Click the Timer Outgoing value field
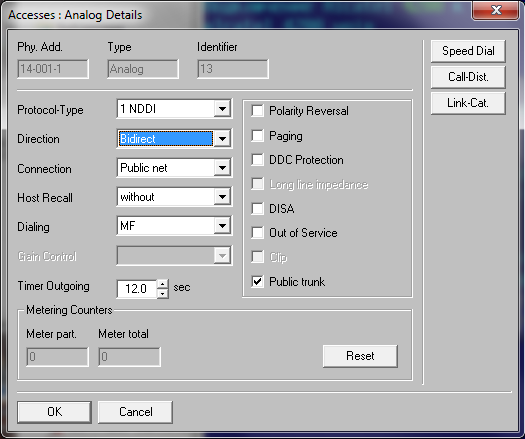The image size is (525, 439). tap(137, 289)
